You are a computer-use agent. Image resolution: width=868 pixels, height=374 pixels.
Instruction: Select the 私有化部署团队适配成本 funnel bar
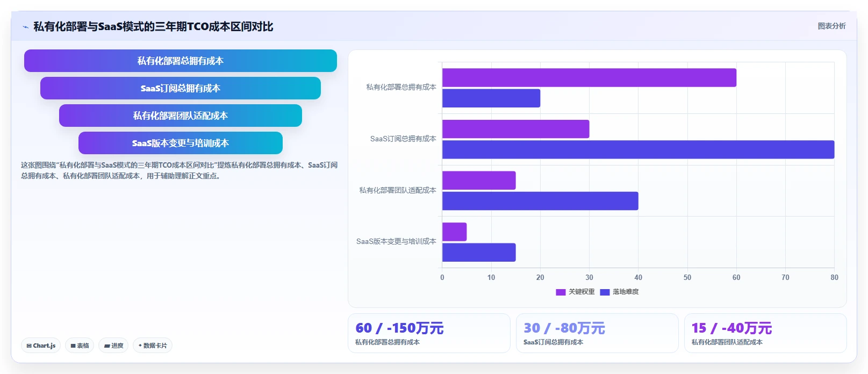(181, 116)
